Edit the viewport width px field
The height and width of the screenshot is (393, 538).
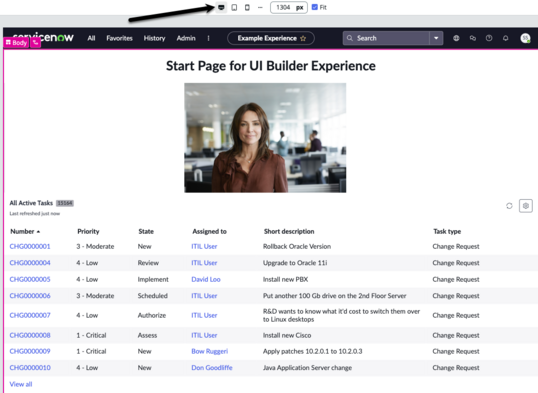[289, 7]
